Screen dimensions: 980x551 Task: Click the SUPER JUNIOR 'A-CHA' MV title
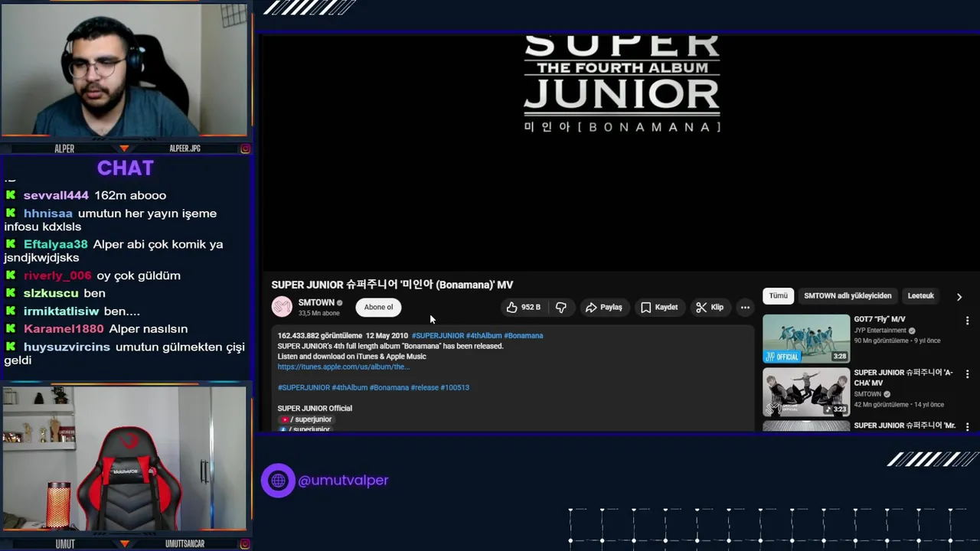click(903, 377)
